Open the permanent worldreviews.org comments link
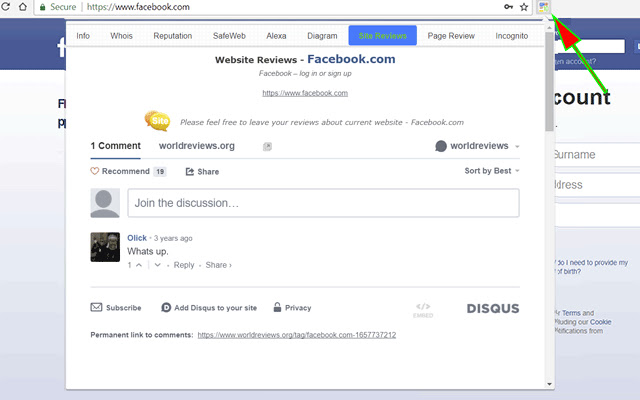Viewport: 640px width, 400px height. tap(297, 335)
